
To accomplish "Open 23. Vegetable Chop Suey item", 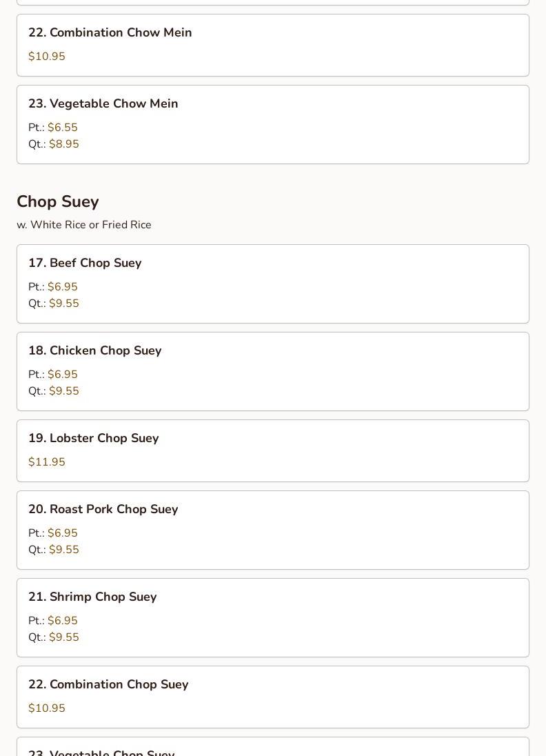I will [273, 746].
